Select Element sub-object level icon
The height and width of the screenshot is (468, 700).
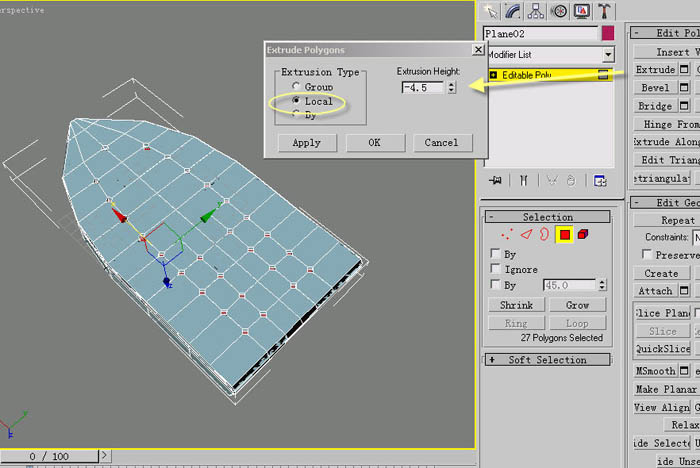tap(583, 234)
